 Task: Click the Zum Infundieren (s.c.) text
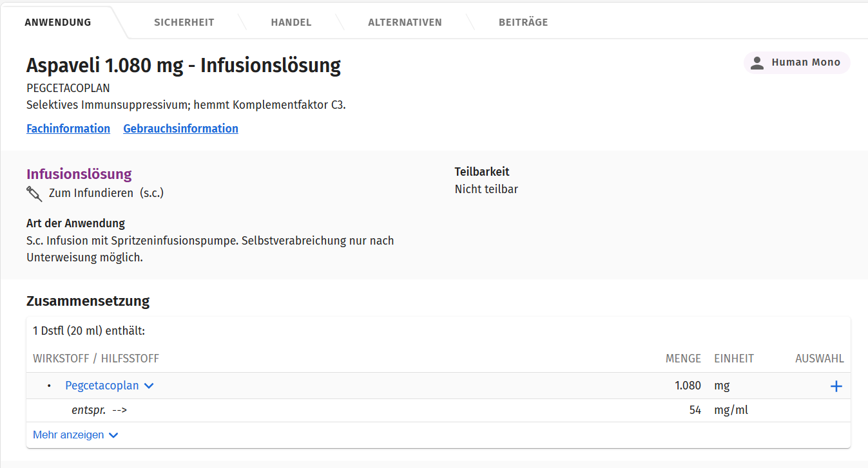pyautogui.click(x=106, y=193)
